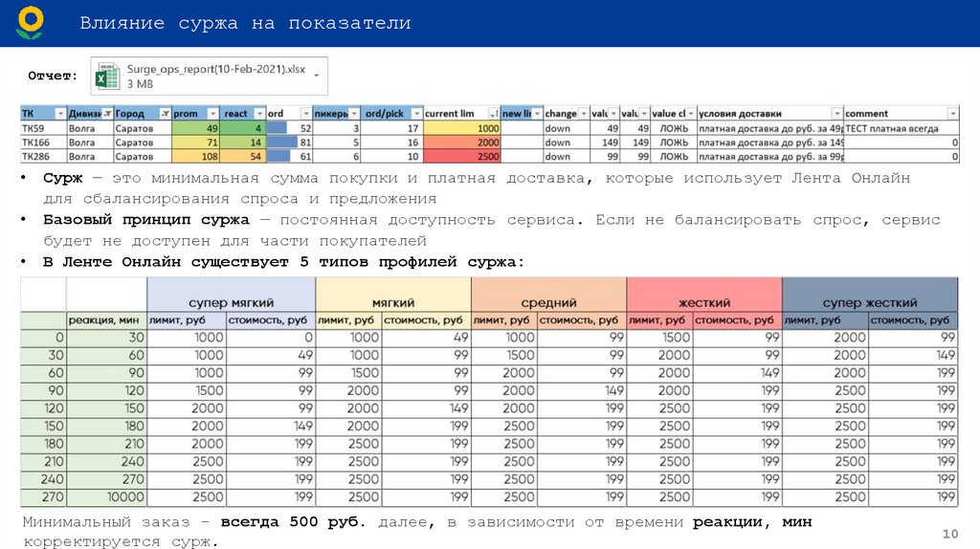
Task: Select the ТК59 cell
Action: (43, 128)
